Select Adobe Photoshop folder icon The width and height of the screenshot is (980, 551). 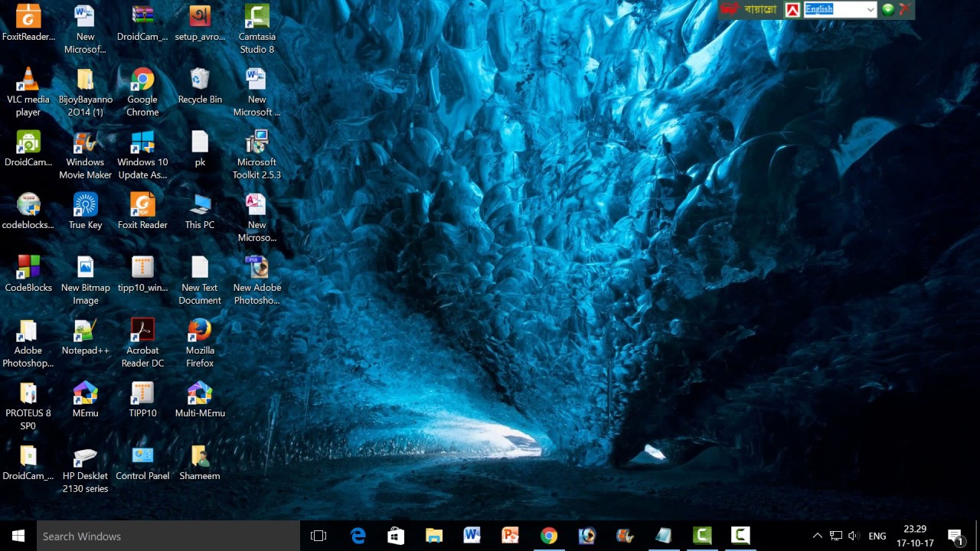[28, 343]
